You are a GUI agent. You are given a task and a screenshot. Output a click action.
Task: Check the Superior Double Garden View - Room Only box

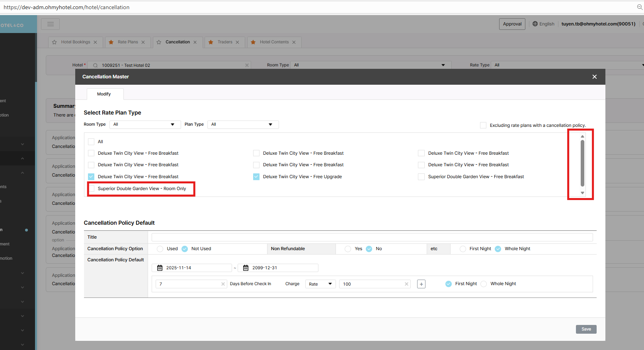coord(92,189)
